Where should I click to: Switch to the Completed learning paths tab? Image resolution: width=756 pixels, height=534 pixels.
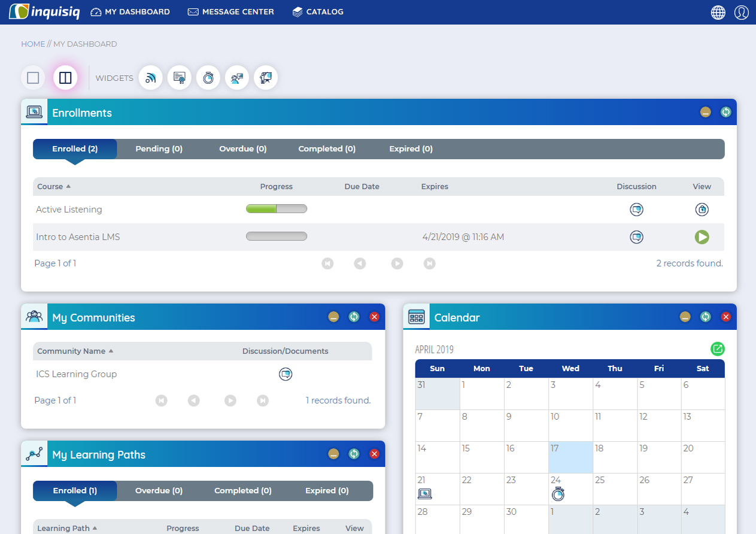[242, 490]
